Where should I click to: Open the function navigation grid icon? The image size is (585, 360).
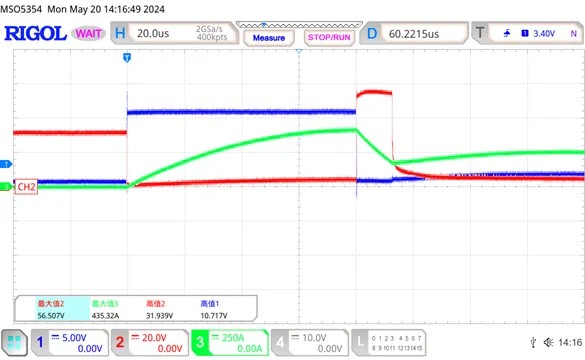14,342
